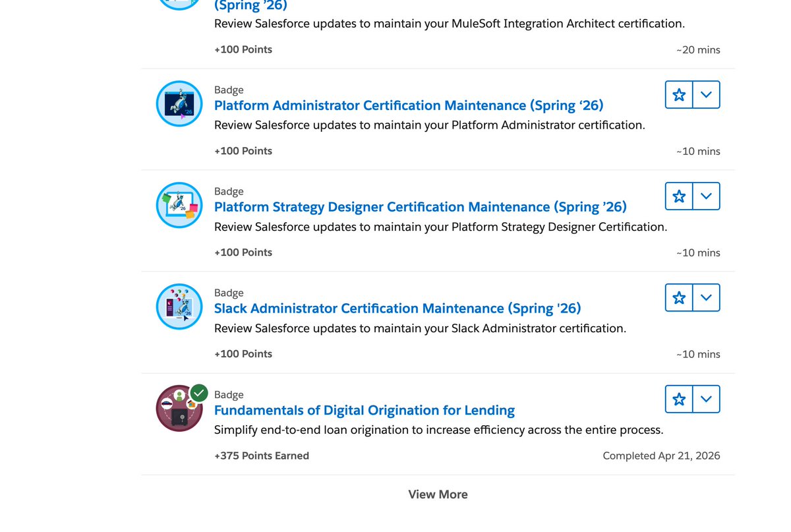
Task: Open the partially visible (Spring '26) title link
Action: tap(250, 5)
